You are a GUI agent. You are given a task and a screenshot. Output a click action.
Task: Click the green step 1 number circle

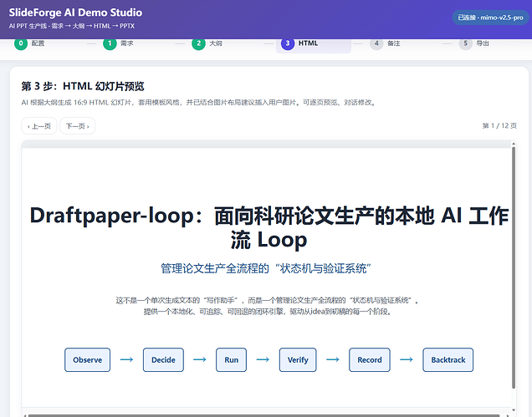(110, 43)
